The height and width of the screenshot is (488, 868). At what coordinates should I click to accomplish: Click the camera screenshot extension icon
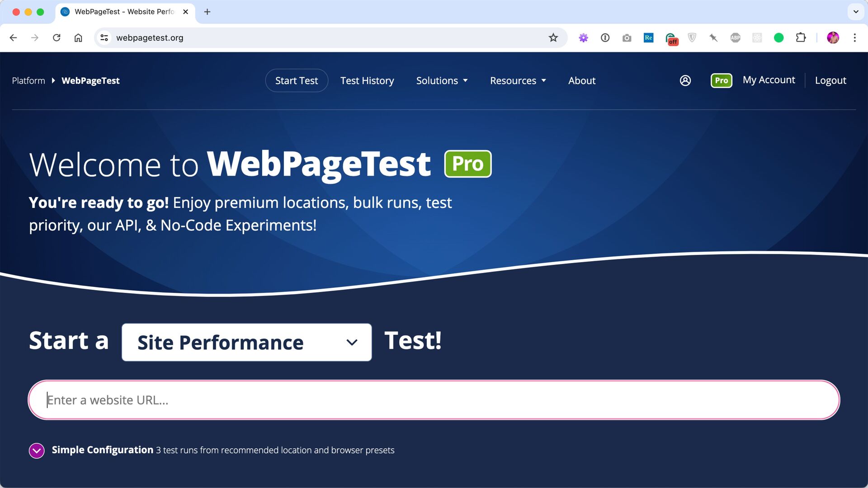(x=627, y=38)
